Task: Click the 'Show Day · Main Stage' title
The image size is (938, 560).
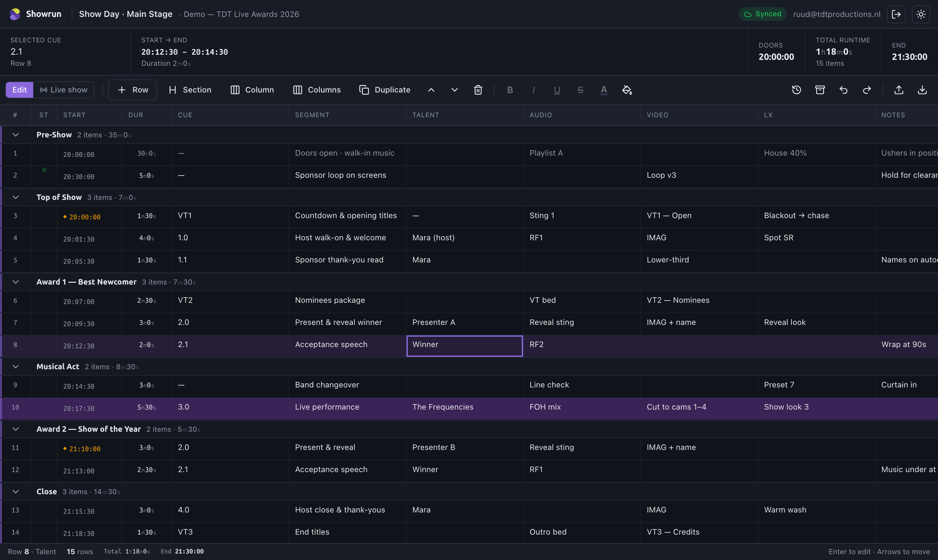Action: tap(126, 14)
